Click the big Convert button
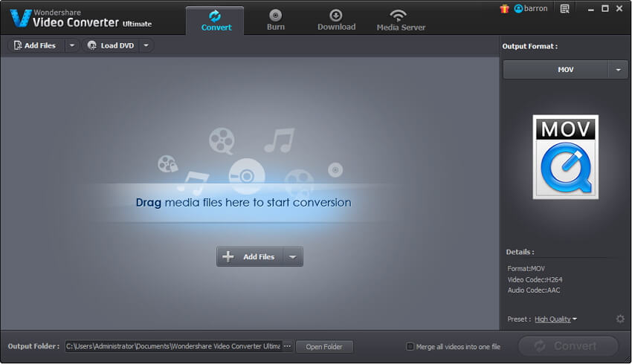 point(568,346)
